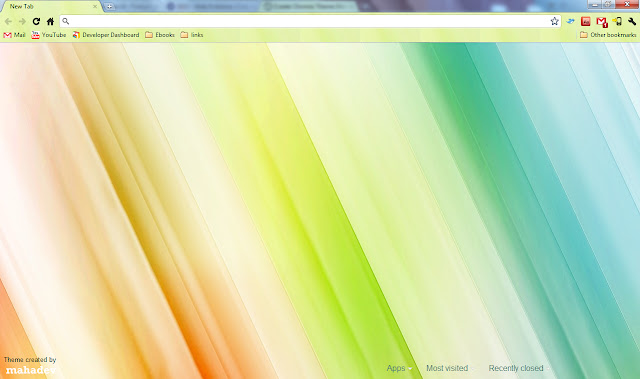
Task: Show the Most visited section
Action: coord(447,368)
